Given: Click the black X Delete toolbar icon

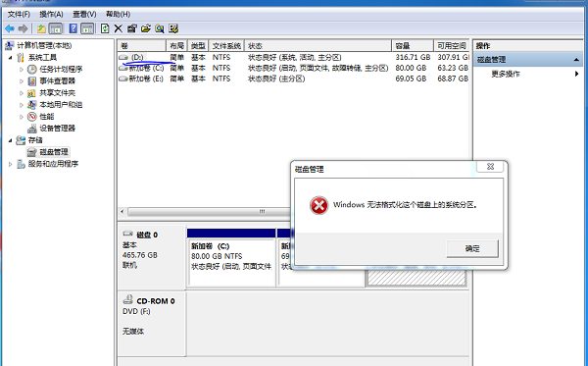Looking at the screenshot, I should [119, 28].
